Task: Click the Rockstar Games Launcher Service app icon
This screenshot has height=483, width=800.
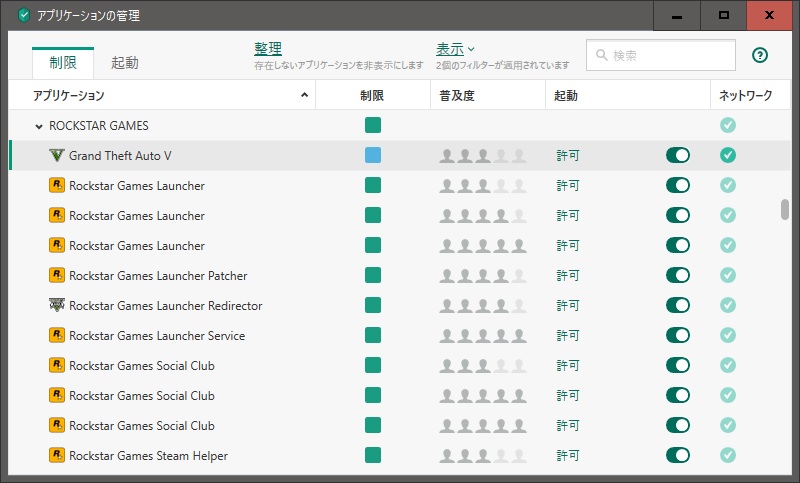Action: point(57,335)
